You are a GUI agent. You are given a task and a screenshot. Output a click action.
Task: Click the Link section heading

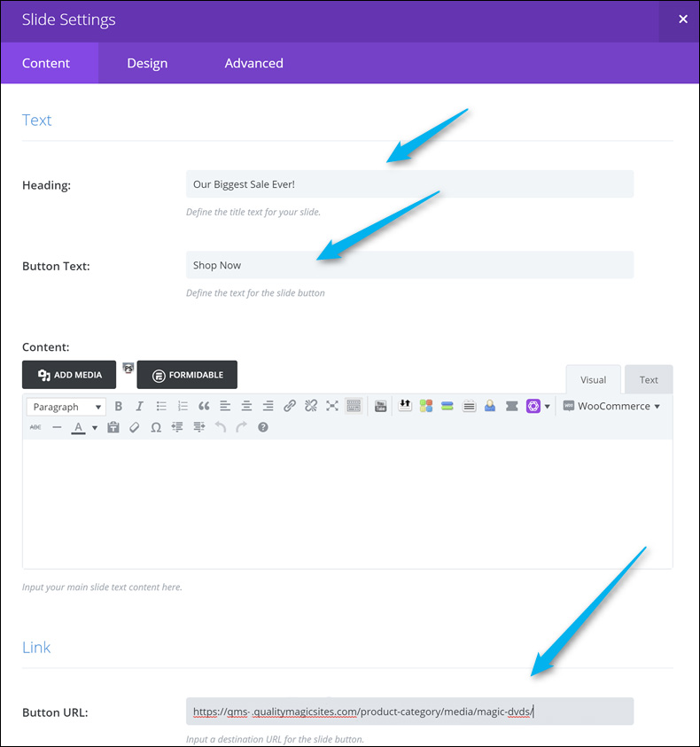pyautogui.click(x=36, y=648)
